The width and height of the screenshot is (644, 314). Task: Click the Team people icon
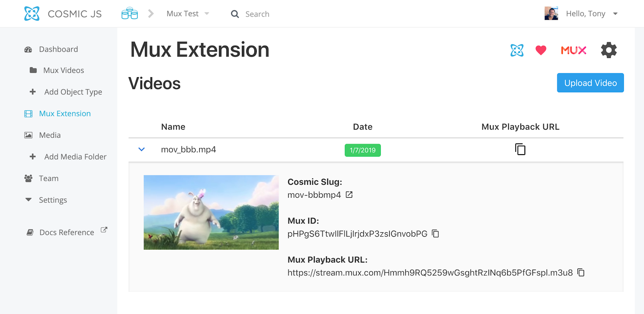click(28, 178)
